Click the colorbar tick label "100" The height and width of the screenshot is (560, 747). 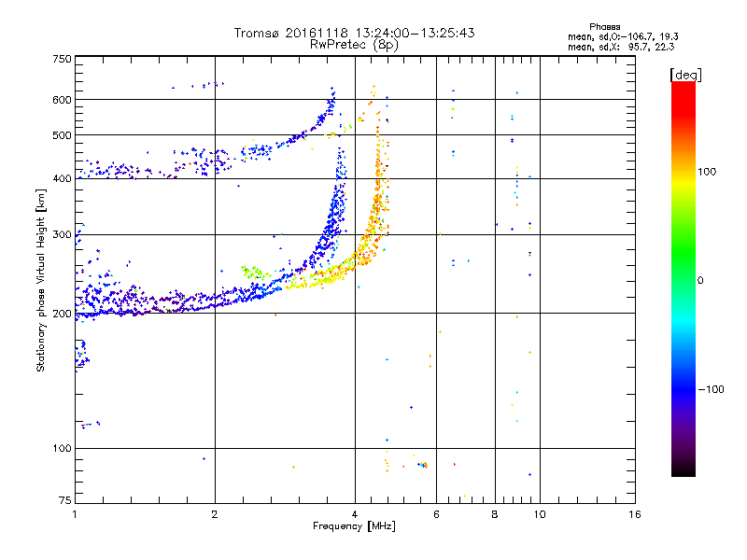pos(707,172)
